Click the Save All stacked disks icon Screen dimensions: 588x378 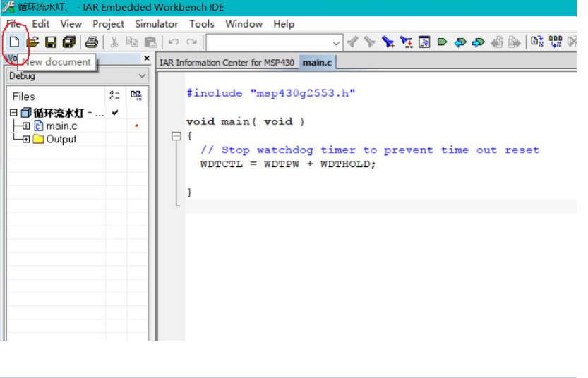click(x=69, y=42)
